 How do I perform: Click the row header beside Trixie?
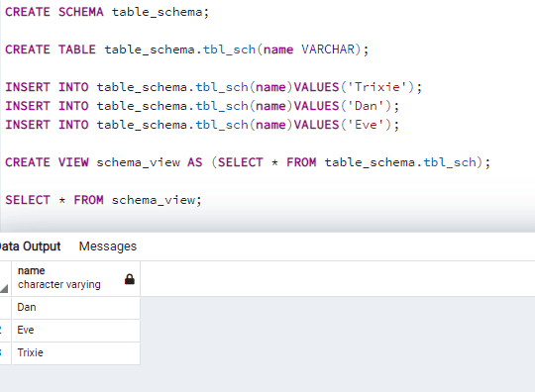click(6, 353)
